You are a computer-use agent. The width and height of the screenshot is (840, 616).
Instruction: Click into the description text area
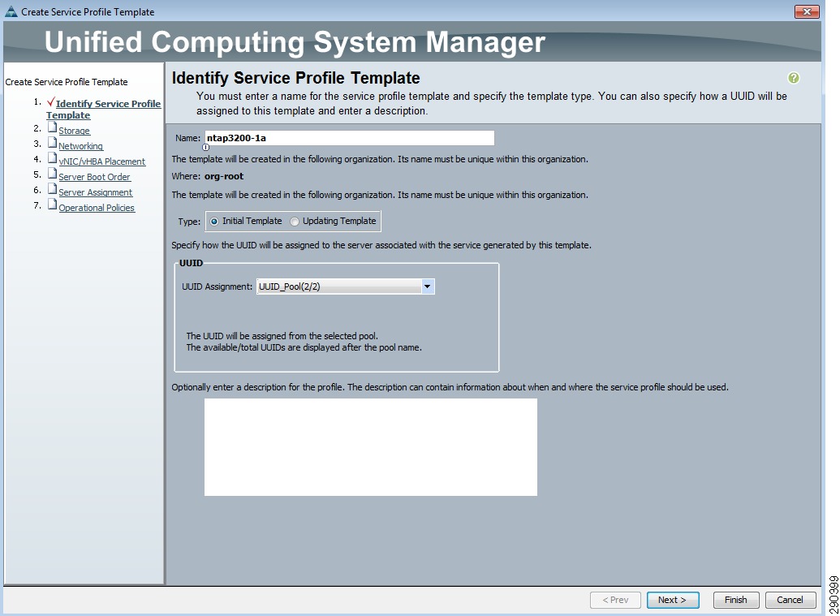click(x=371, y=446)
